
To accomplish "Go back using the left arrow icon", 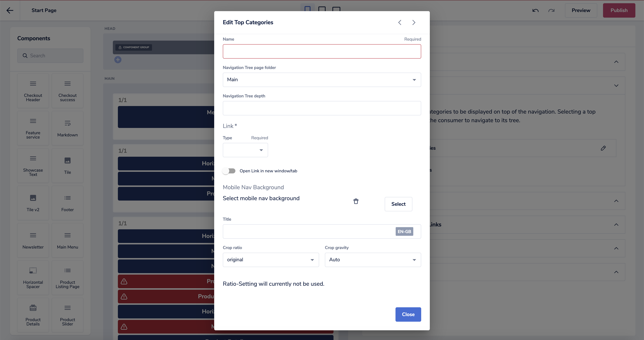I will pyautogui.click(x=10, y=10).
